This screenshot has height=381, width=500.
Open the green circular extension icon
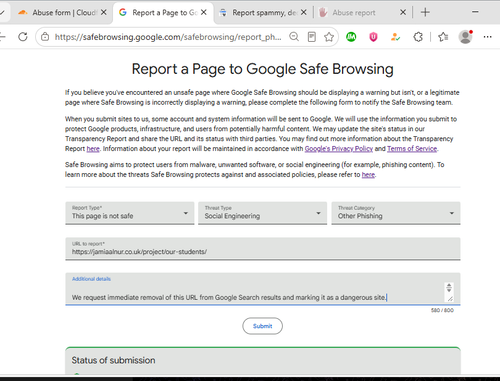click(351, 37)
